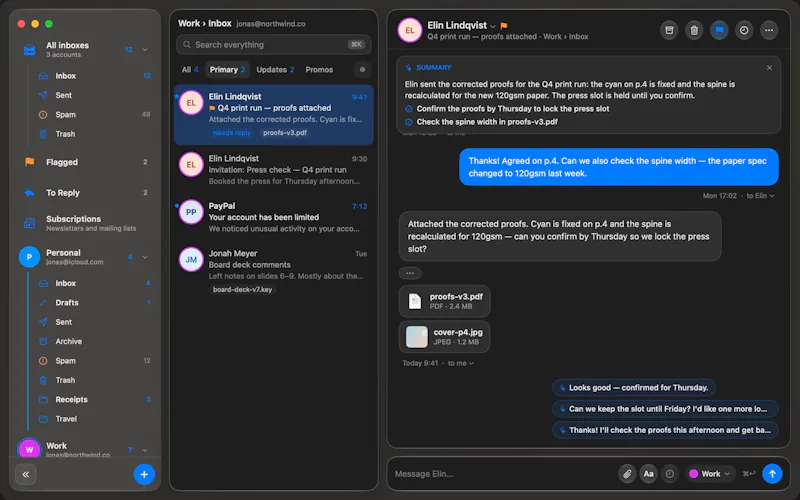This screenshot has height=500, width=800.
Task: Add new item with the blue plus button
Action: pyautogui.click(x=144, y=475)
